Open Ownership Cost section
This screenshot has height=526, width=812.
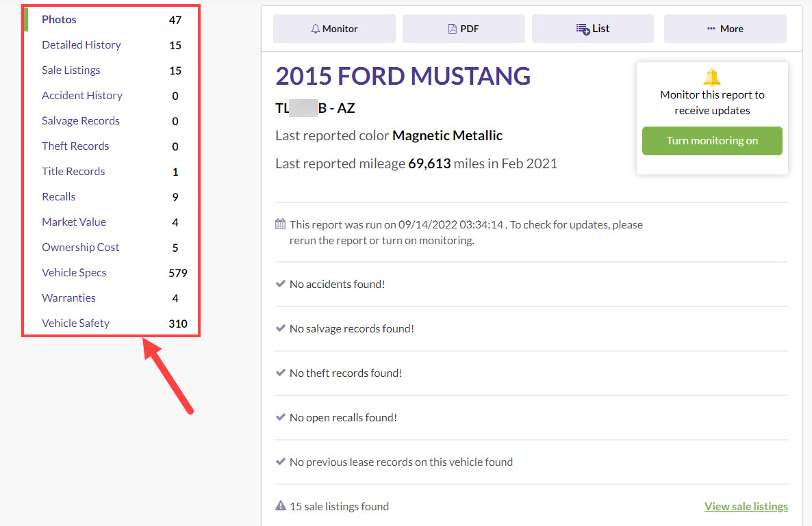point(81,248)
